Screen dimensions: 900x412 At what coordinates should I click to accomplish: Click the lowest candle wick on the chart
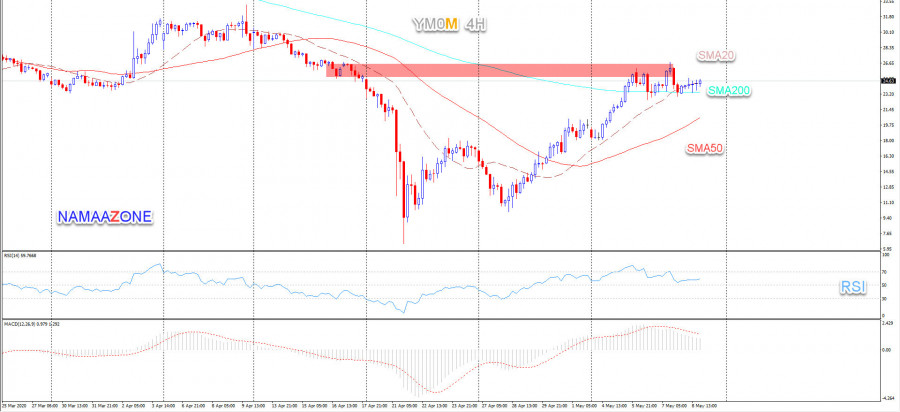[404, 238]
